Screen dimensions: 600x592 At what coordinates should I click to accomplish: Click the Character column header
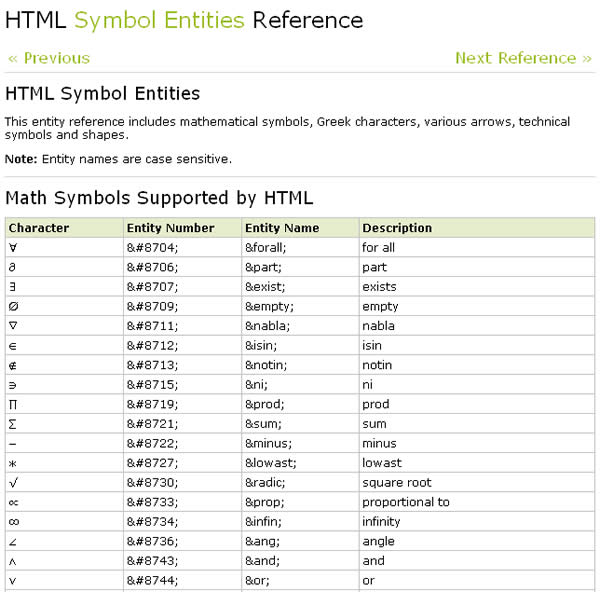[39, 228]
